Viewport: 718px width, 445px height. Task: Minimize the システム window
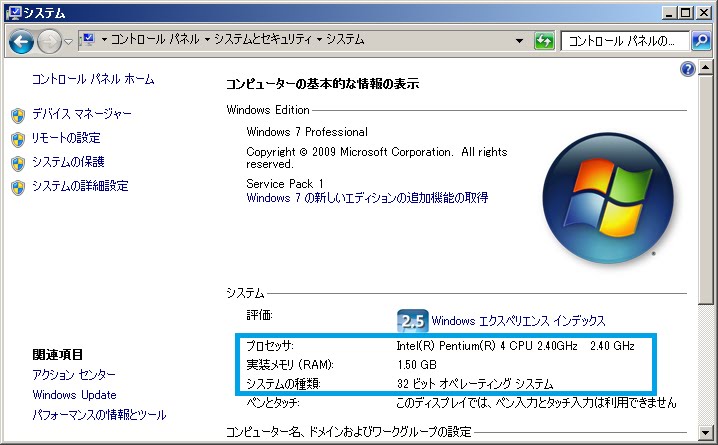(x=669, y=13)
